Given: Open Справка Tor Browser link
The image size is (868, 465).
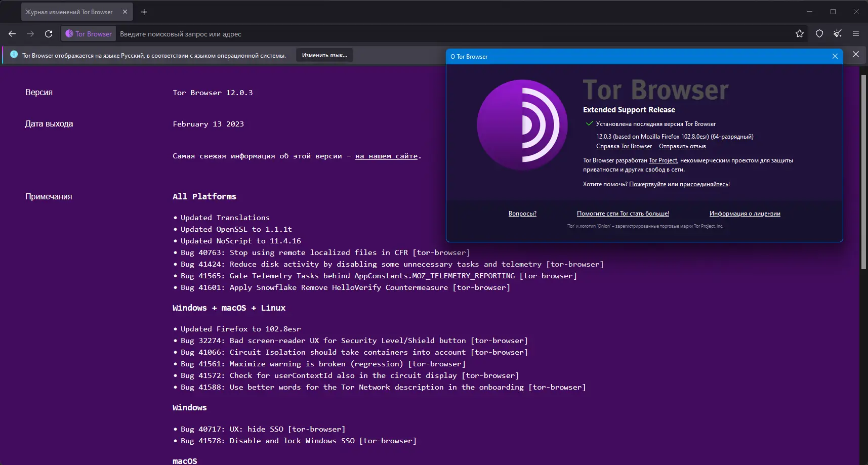Looking at the screenshot, I should [x=624, y=146].
